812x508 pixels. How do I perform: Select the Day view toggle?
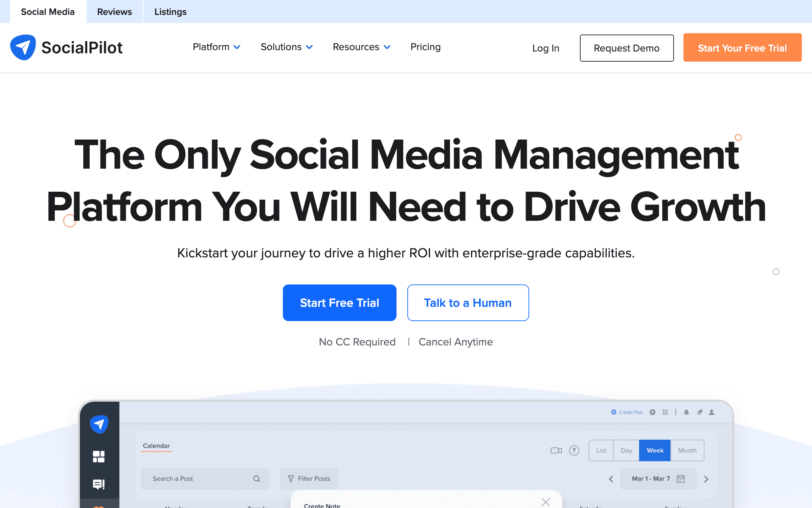coord(626,450)
